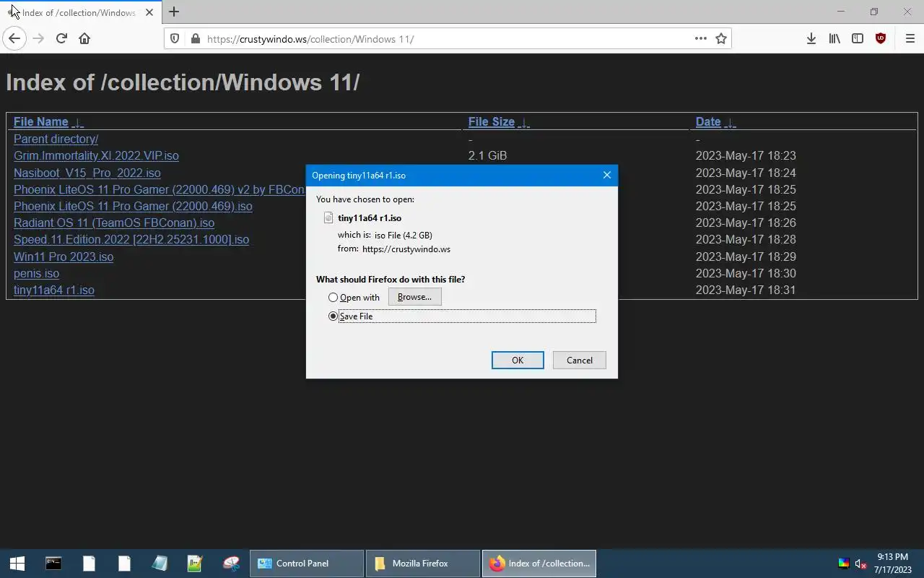Select the Open with radio option
This screenshot has width=924, height=578.
(333, 297)
